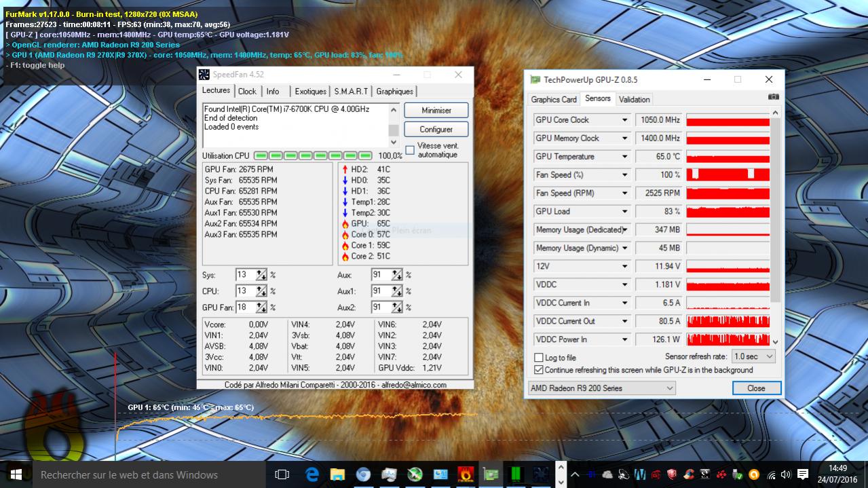Adjust the Aux1 speed spinner arrows

(x=397, y=291)
